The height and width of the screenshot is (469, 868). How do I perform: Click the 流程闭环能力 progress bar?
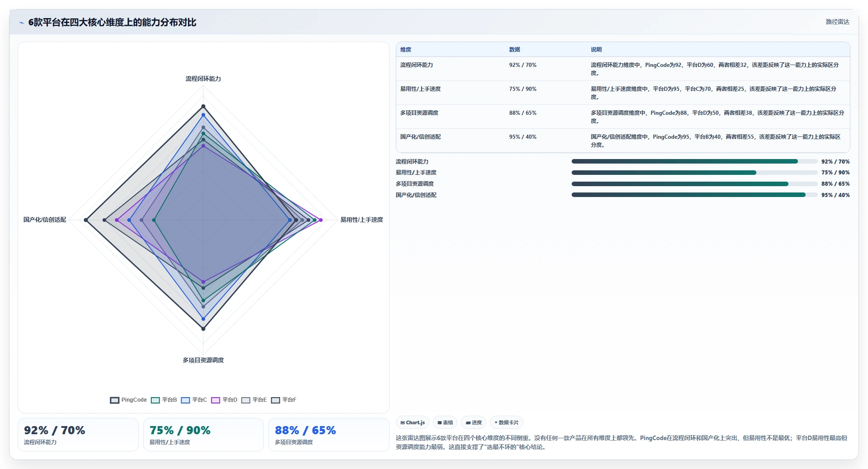pos(694,161)
